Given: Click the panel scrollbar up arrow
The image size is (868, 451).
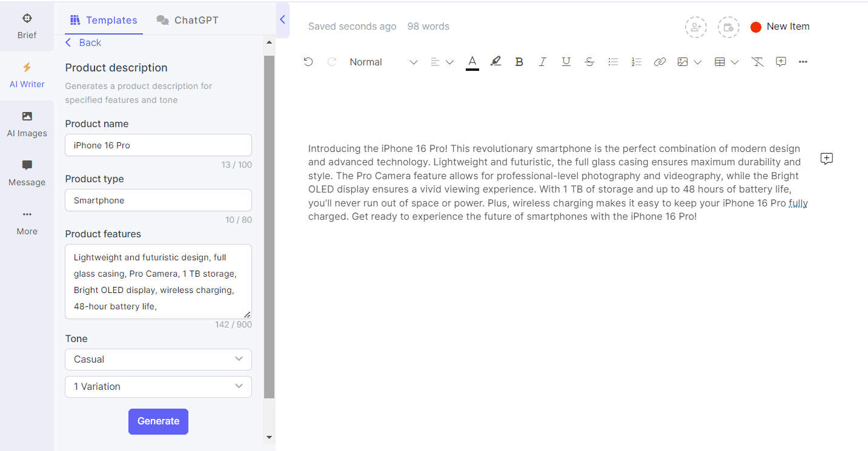Looking at the screenshot, I should [269, 42].
